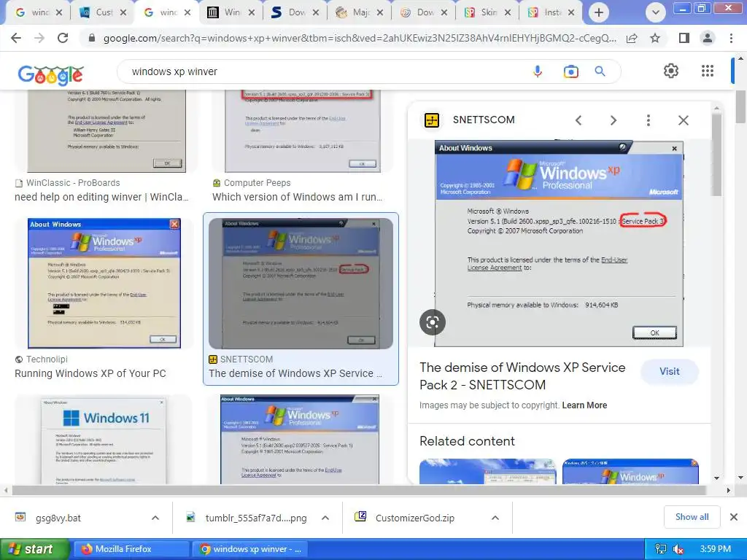The height and width of the screenshot is (560, 747).
Task: Switch to the 'Cust' tab
Action: [x=104, y=12]
